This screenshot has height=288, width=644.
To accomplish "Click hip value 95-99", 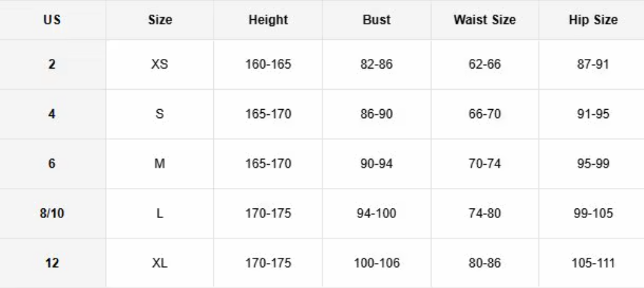I will pos(593,164).
